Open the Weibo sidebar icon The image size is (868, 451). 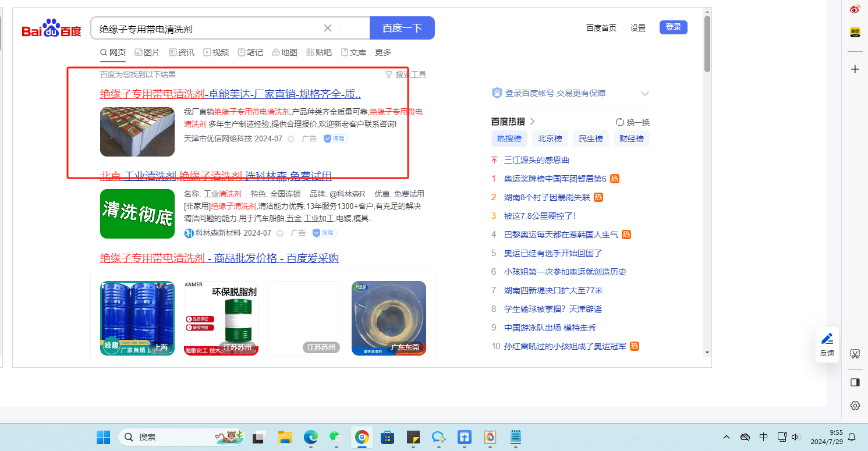[x=855, y=9]
